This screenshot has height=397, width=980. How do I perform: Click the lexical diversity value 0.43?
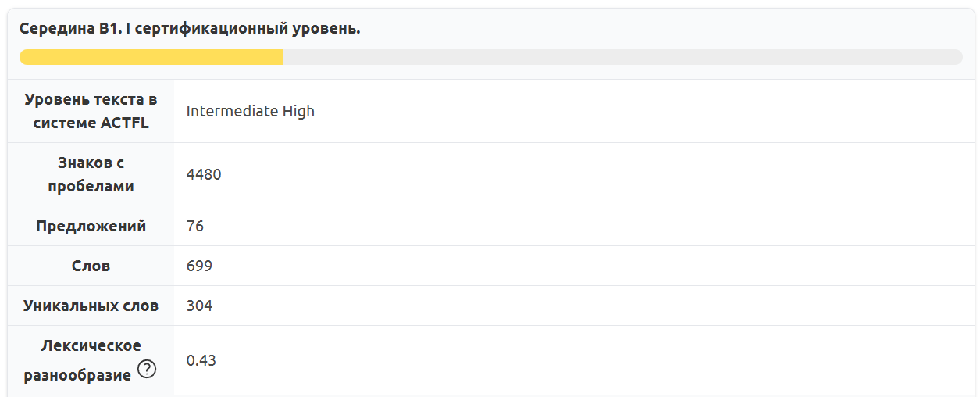tap(201, 360)
